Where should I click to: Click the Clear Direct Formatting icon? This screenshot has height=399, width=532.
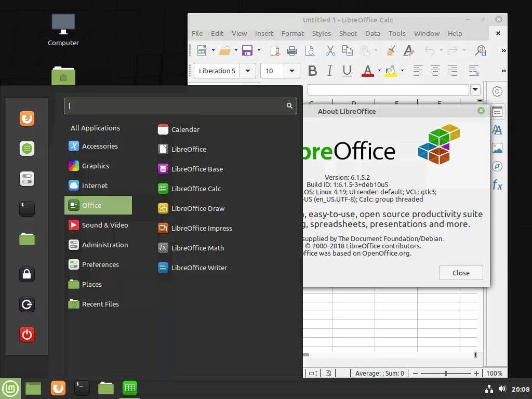tap(409, 50)
